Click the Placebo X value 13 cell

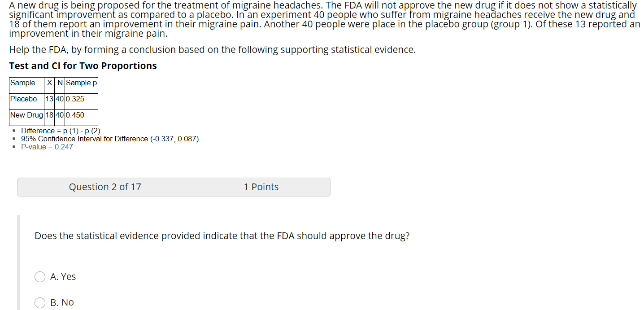pos(49,99)
